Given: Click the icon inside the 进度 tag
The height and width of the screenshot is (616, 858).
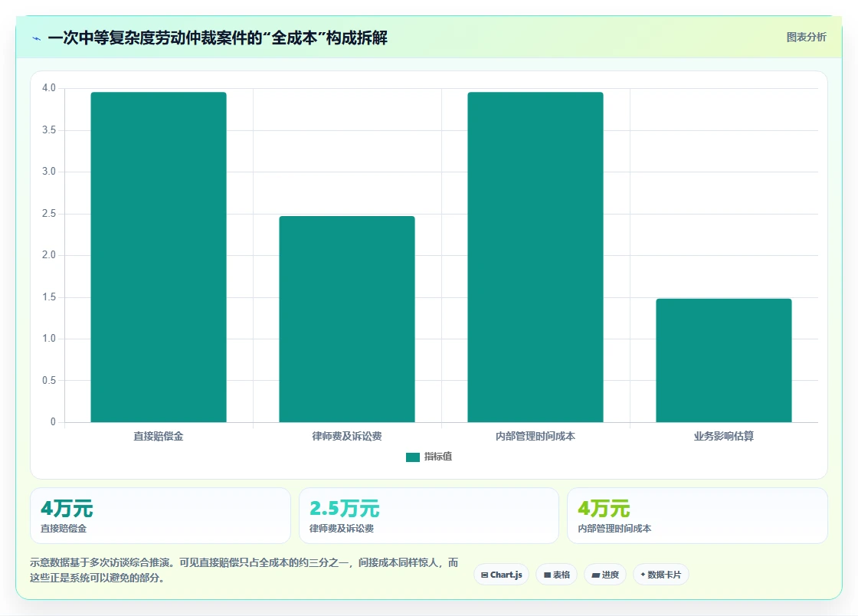Looking at the screenshot, I should click(x=596, y=575).
